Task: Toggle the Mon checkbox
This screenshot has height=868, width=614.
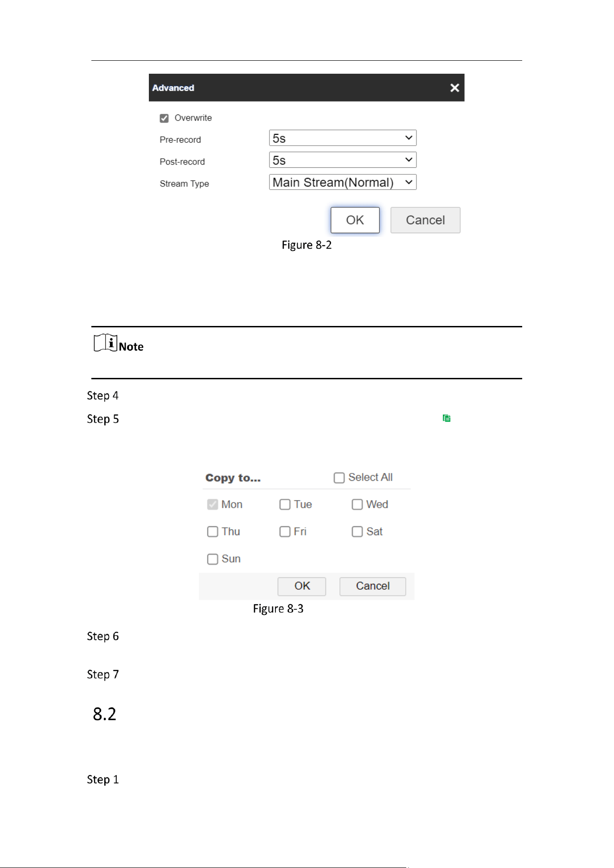Action: [x=212, y=504]
